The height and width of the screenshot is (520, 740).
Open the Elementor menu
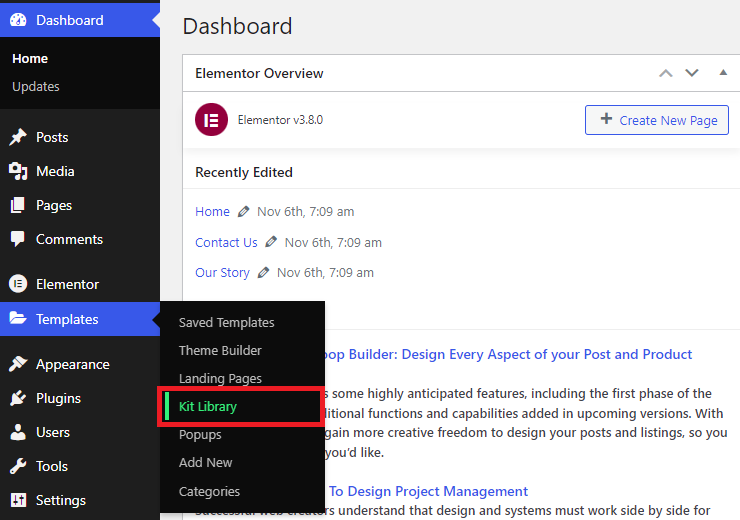80,284
